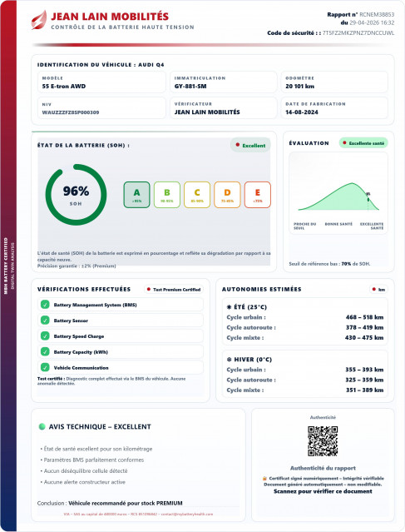Image resolution: width=405 pixels, height=532 pixels.
Task: Toggle the Battery Management System checkmark
Action: coord(45,305)
